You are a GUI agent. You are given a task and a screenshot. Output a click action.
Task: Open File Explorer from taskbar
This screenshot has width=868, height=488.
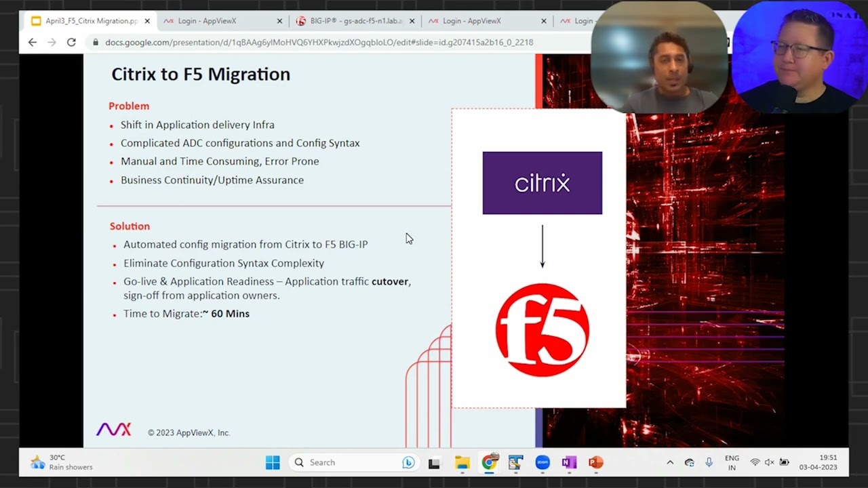coord(462,463)
